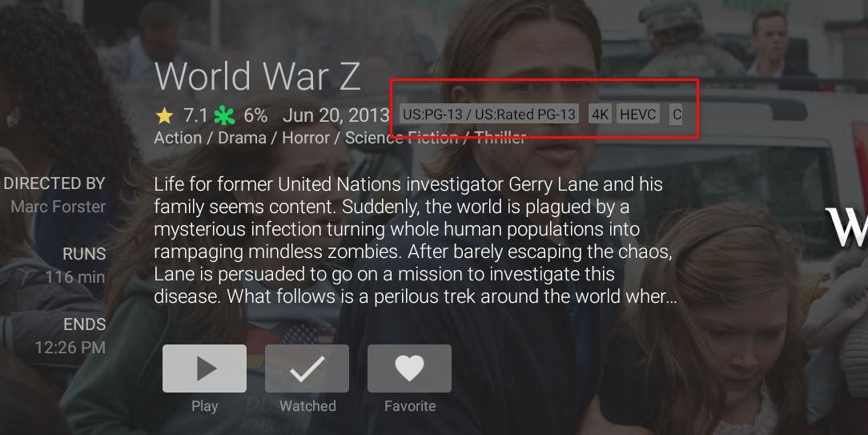Image resolution: width=868 pixels, height=435 pixels.
Task: Toggle the Watched checkmark button
Action: (307, 369)
